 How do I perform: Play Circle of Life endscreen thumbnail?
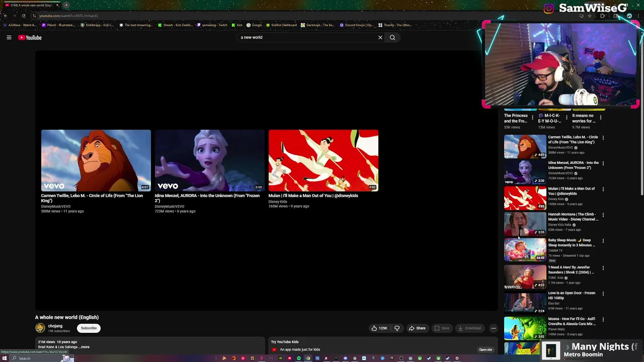coord(96,160)
